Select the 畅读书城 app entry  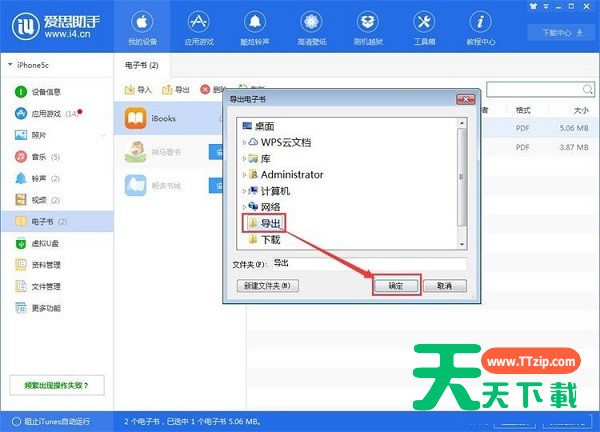(x=168, y=186)
